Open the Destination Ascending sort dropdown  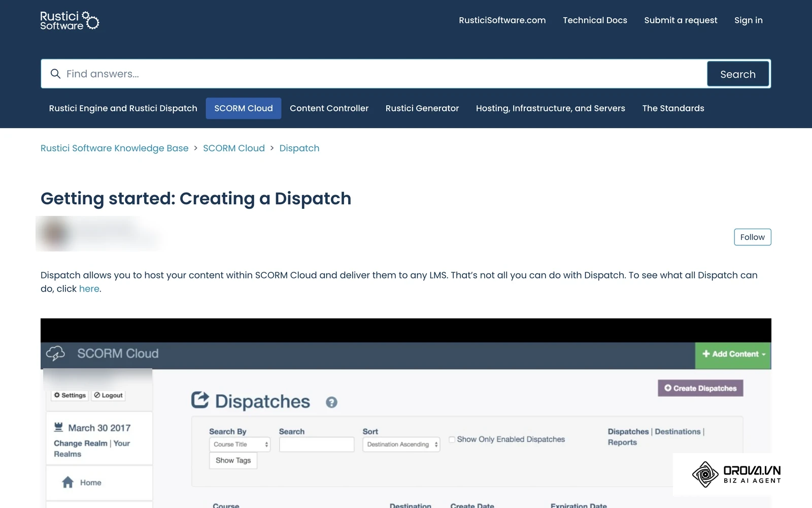click(401, 444)
